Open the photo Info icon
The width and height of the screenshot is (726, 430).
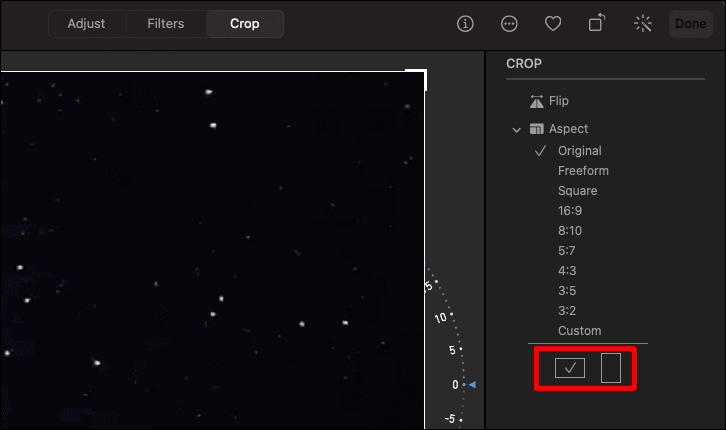point(465,24)
